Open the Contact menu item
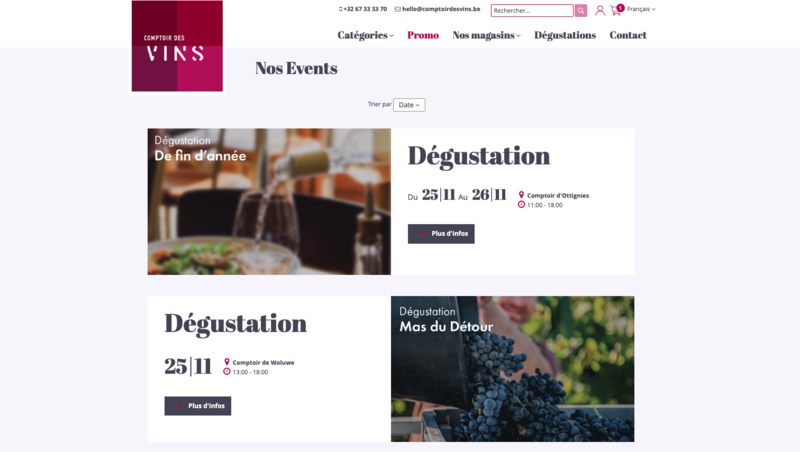 click(628, 35)
